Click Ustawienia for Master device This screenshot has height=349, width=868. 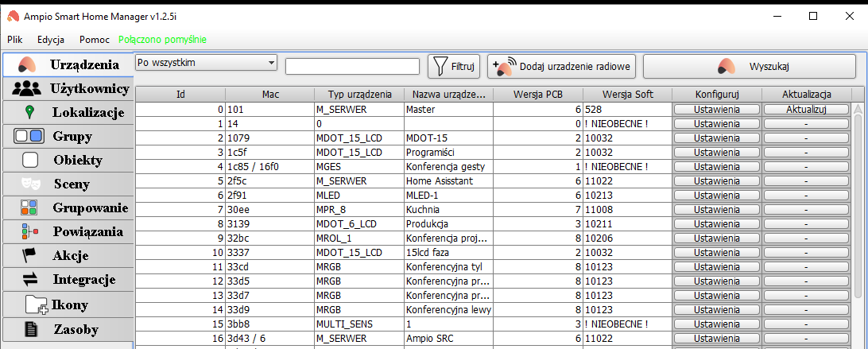click(x=717, y=110)
